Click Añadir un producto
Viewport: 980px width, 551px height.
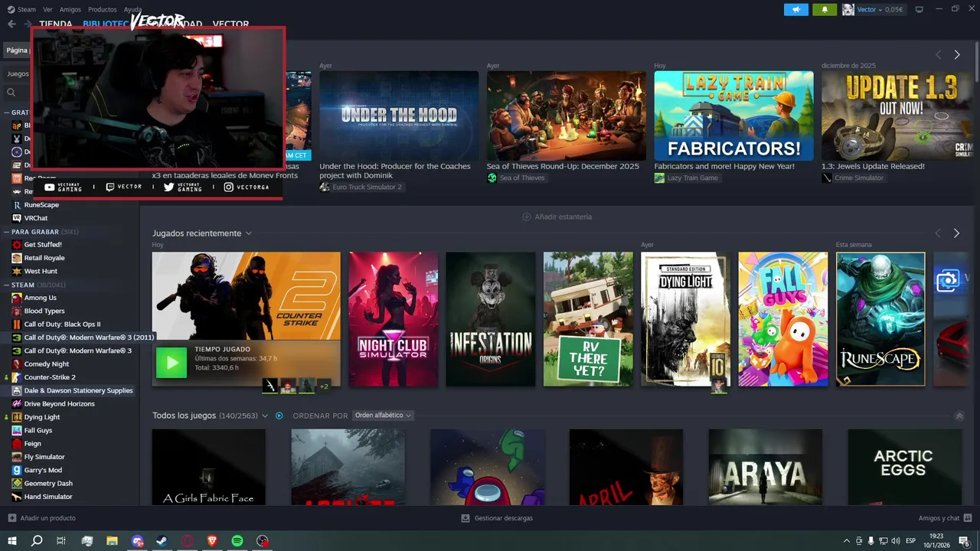[42, 518]
